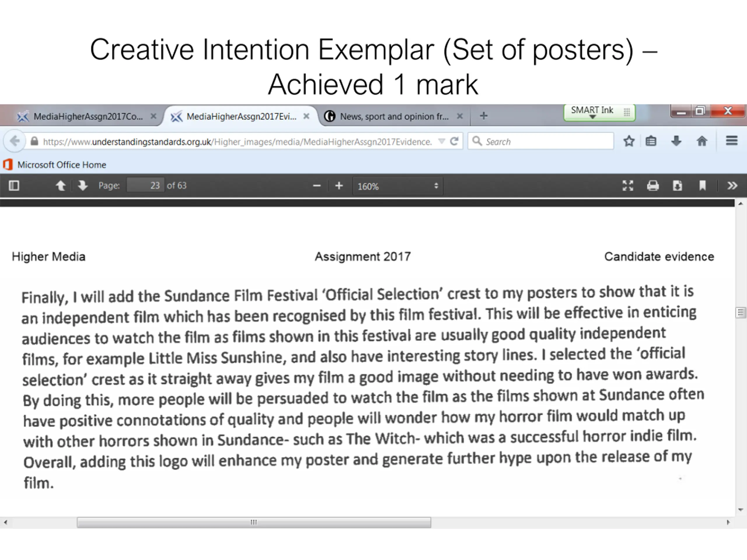Viewport: 747px width, 560px height.
Task: Bookmark this page with the star icon
Action: tap(629, 141)
